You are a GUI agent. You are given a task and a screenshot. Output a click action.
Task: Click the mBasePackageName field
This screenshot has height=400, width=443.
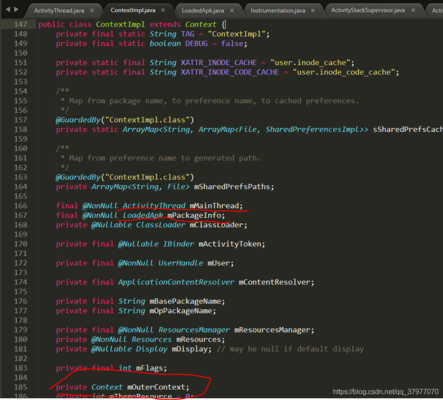pyautogui.click(x=185, y=301)
